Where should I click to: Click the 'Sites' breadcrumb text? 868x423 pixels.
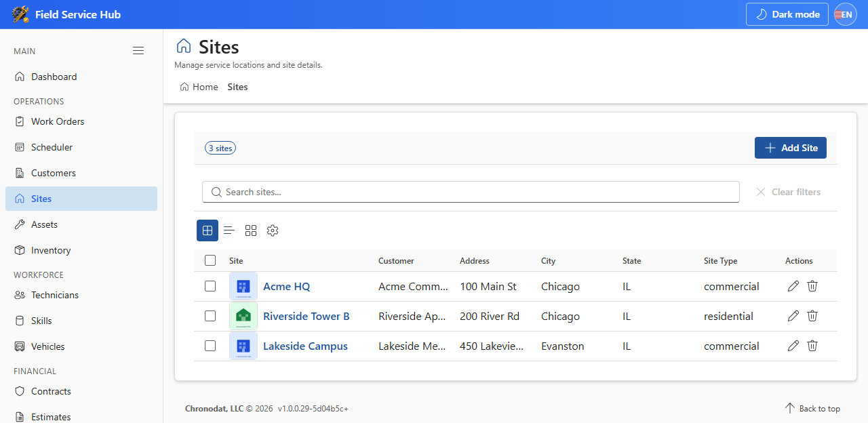[x=237, y=87]
